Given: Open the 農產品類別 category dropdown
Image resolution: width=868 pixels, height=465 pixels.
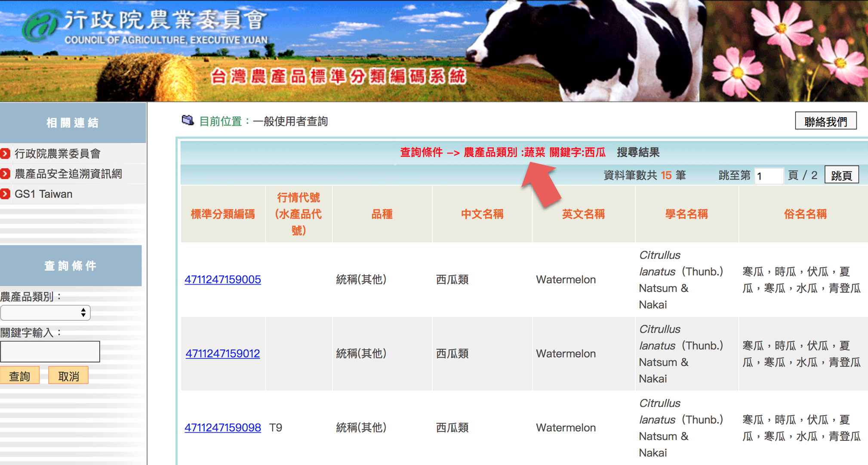Looking at the screenshot, I should click(45, 313).
